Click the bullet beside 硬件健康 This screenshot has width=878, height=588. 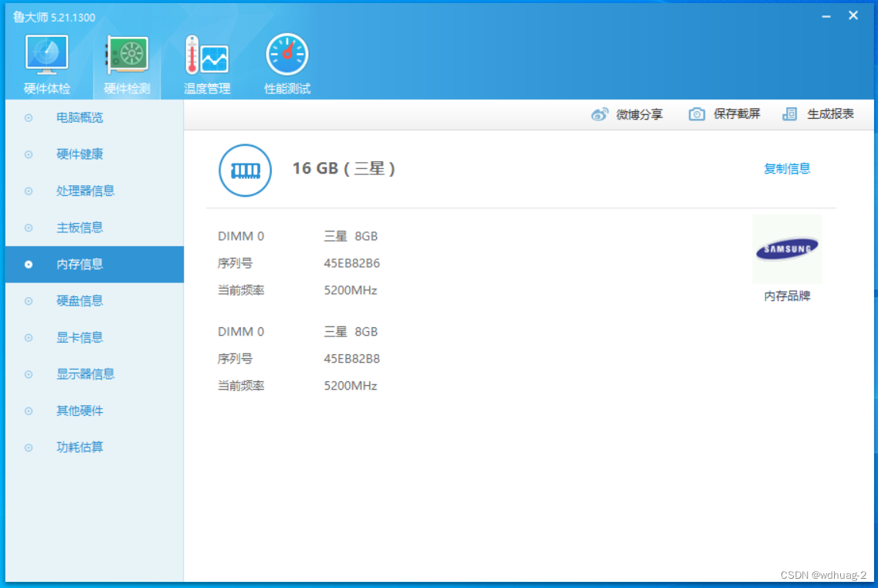(29, 154)
